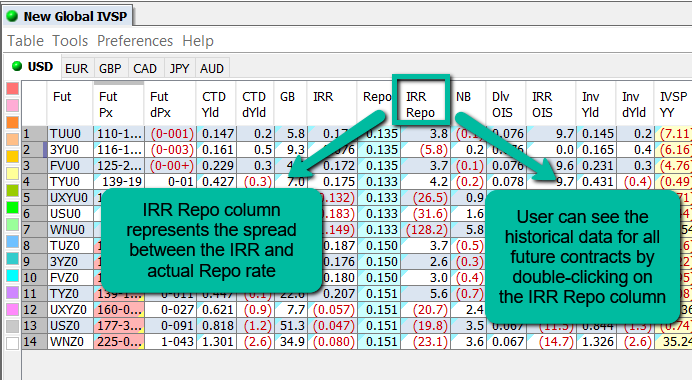
Task: Click the TYU0 contract cell
Action: point(70,181)
